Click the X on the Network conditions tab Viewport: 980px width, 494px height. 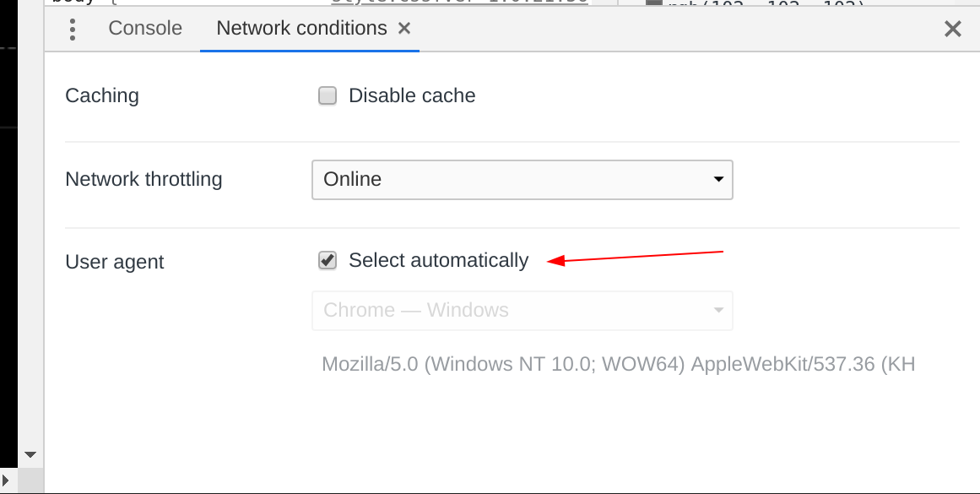(x=404, y=28)
